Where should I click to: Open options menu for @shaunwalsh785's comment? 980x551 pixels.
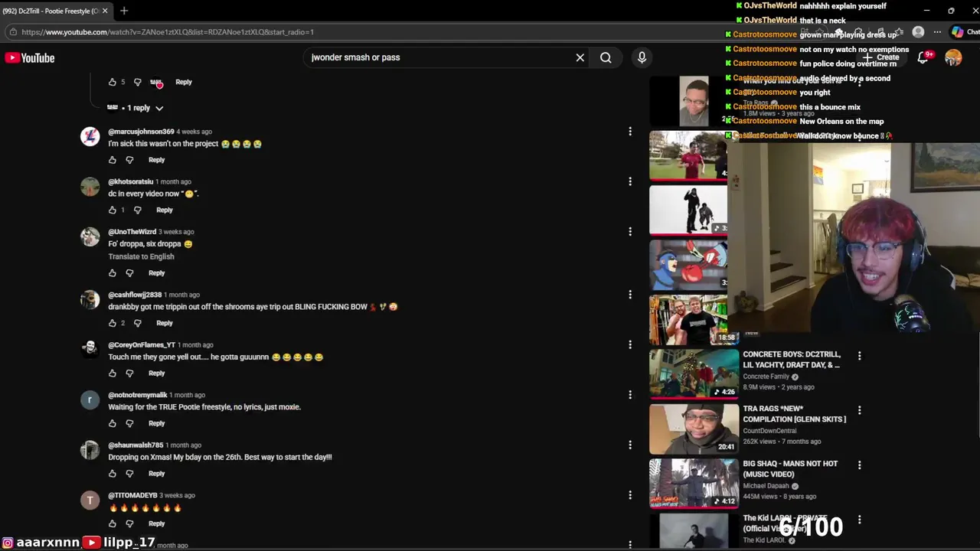point(630,445)
